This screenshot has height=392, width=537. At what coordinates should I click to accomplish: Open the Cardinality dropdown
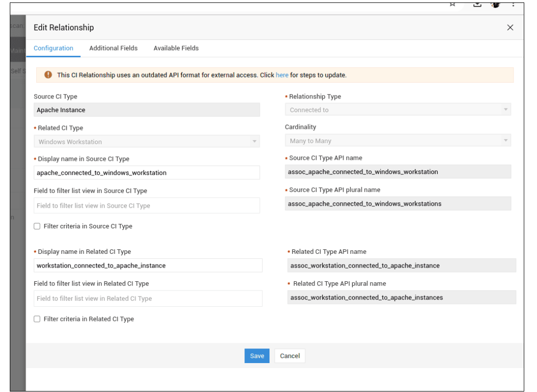click(398, 141)
